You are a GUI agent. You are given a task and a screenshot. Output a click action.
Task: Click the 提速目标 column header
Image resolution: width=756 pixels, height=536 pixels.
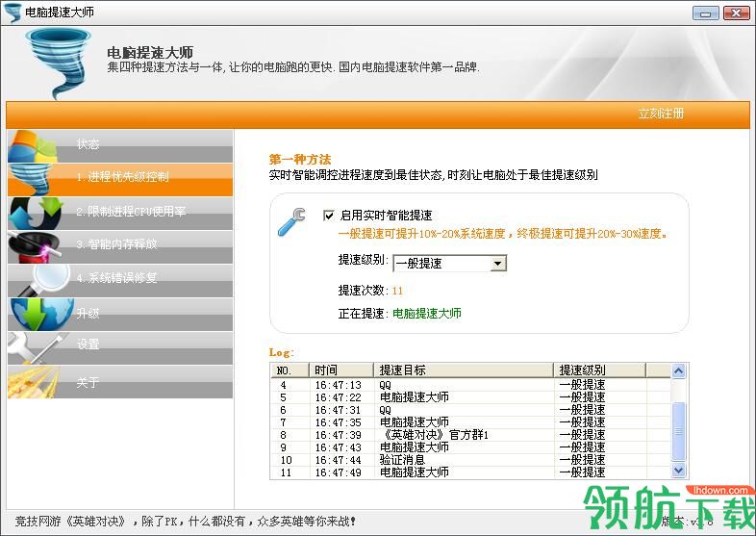(464, 370)
